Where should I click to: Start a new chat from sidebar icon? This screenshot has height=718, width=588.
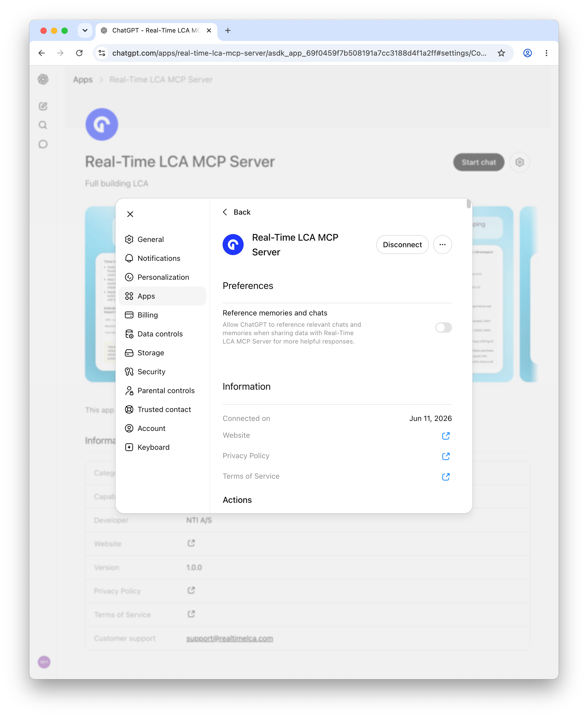click(x=43, y=106)
